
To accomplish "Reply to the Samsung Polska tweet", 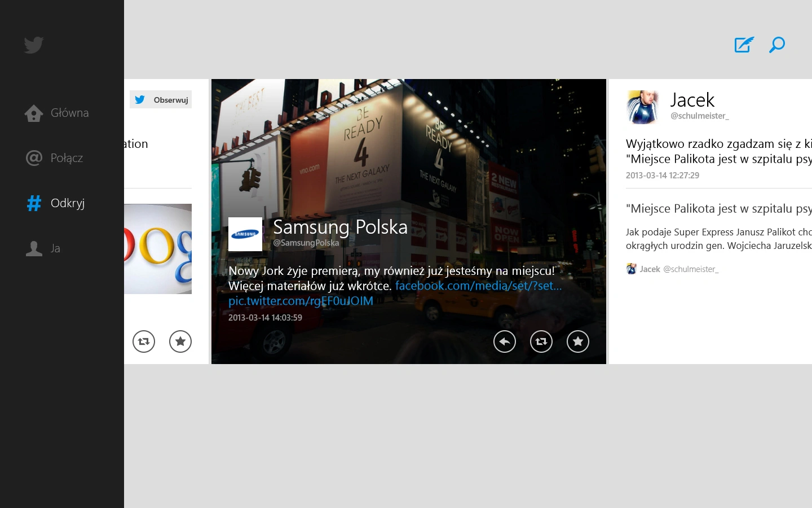I will click(x=505, y=341).
